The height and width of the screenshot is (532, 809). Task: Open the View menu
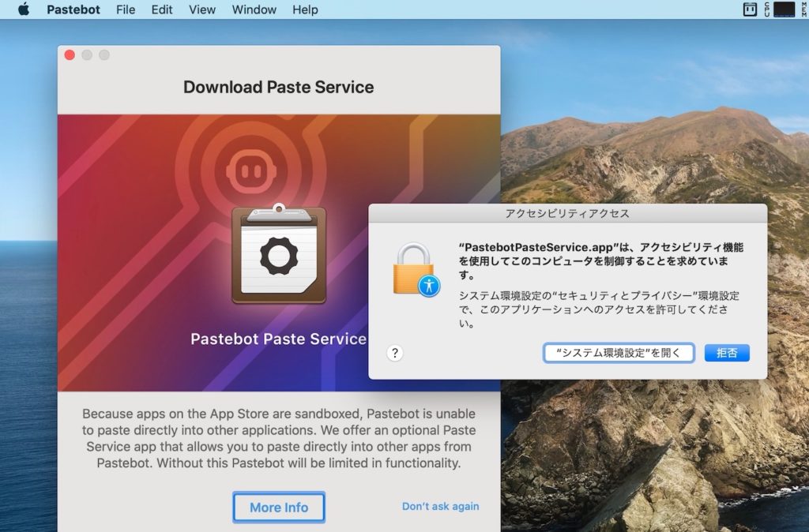[202, 9]
